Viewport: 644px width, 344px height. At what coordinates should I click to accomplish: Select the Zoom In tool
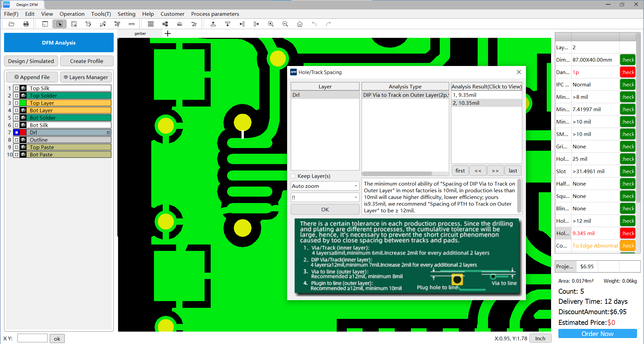pos(271,24)
